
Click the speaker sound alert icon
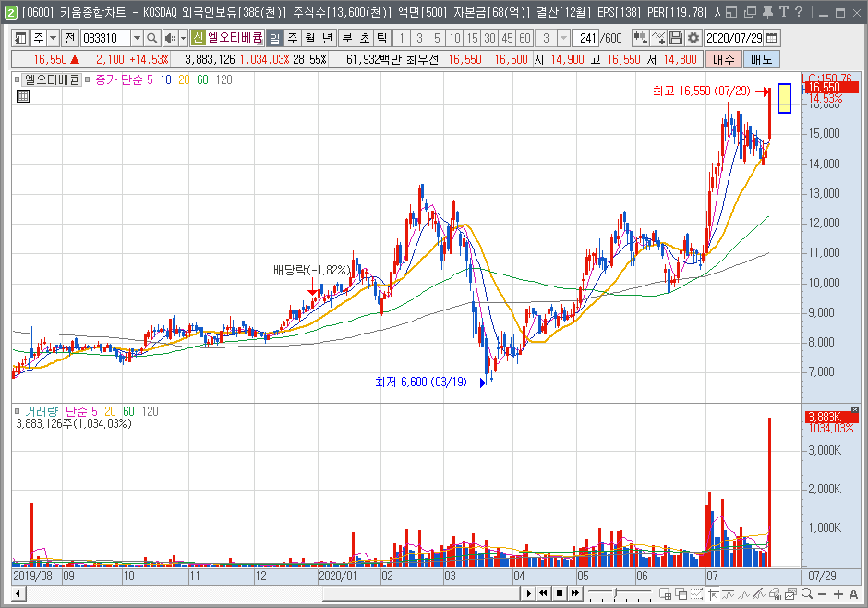tap(169, 38)
